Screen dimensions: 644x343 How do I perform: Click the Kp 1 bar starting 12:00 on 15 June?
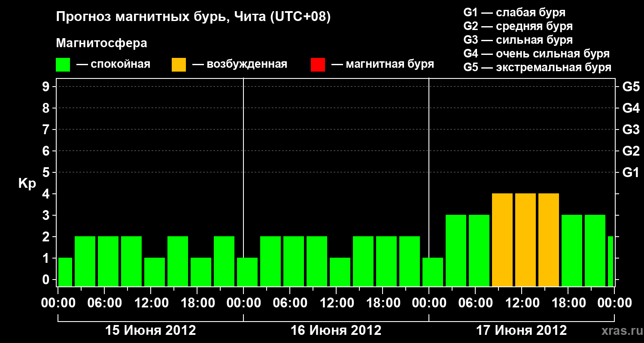pos(155,272)
